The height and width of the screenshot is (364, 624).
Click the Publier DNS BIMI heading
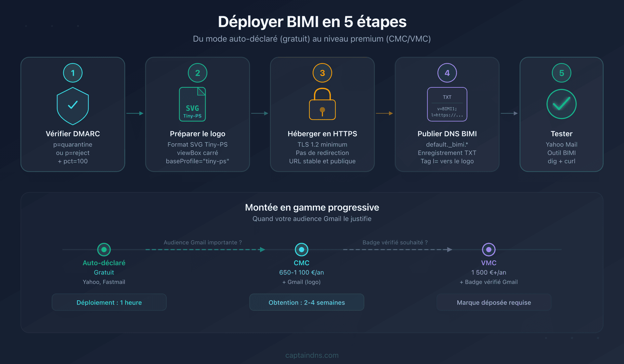pyautogui.click(x=447, y=134)
